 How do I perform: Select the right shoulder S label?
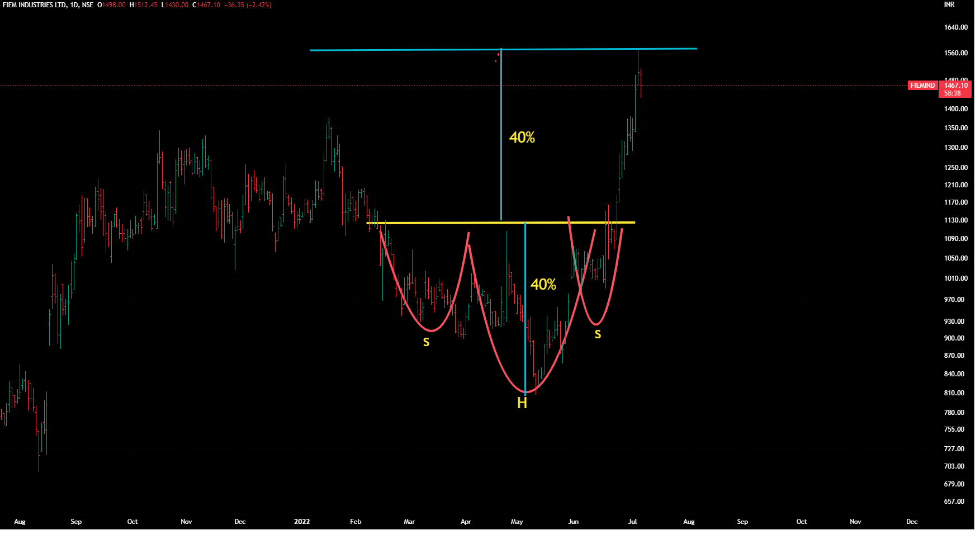coord(598,334)
